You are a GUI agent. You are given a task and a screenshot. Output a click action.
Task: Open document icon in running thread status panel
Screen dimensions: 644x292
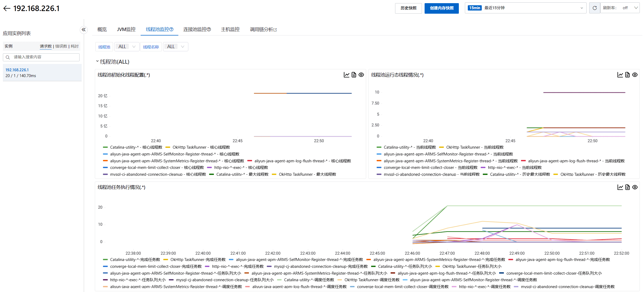point(627,75)
